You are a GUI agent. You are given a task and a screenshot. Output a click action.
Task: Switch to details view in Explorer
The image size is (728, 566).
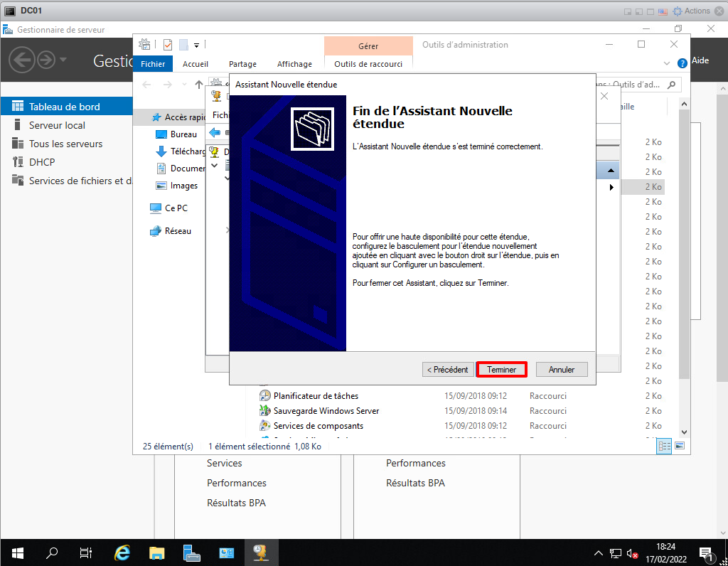665,446
